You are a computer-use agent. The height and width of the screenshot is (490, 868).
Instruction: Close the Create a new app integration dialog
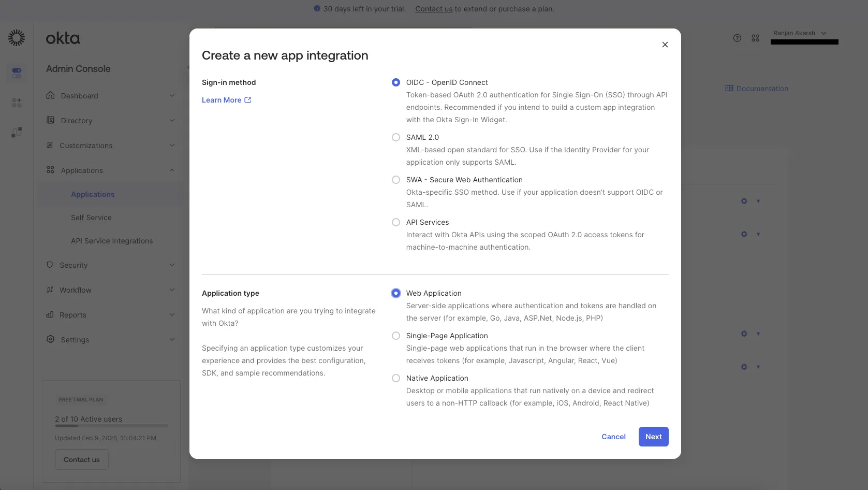tap(665, 45)
